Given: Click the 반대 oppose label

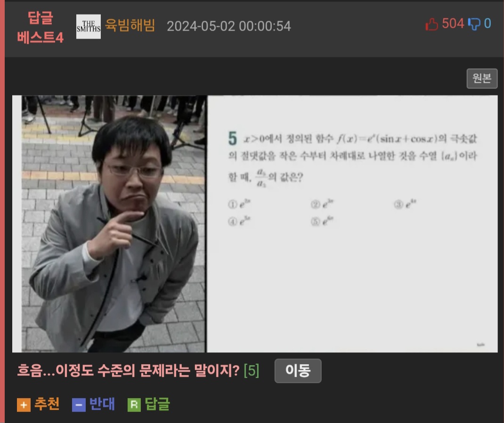Looking at the screenshot, I should [102, 404].
